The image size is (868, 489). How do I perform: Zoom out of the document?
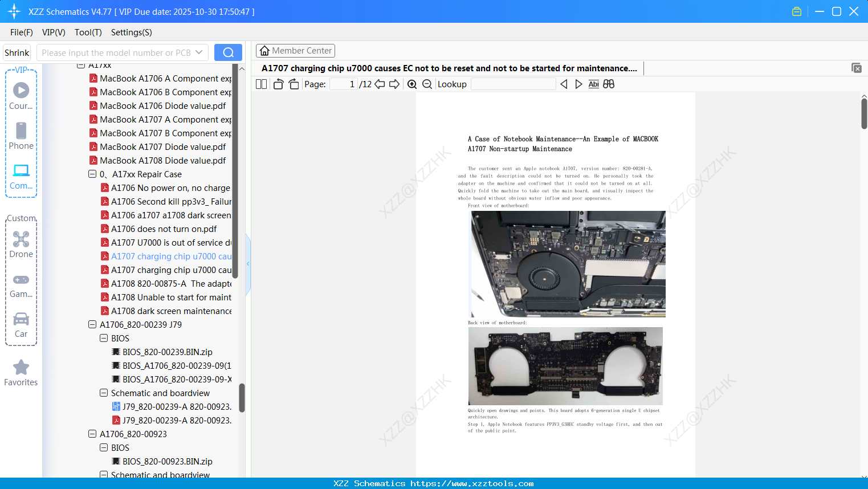[x=427, y=84]
